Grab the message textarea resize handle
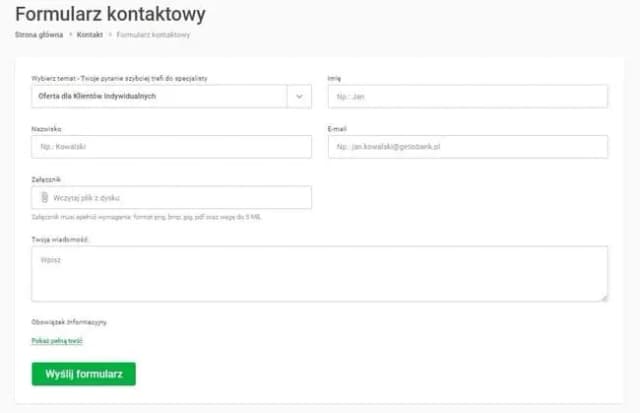Image resolution: width=640 pixels, height=413 pixels. pos(604,297)
